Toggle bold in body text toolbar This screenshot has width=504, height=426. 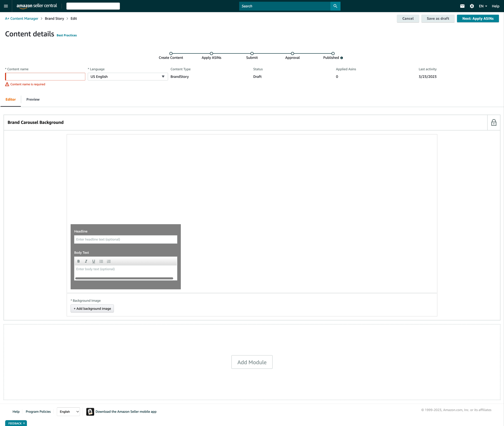[78, 261]
